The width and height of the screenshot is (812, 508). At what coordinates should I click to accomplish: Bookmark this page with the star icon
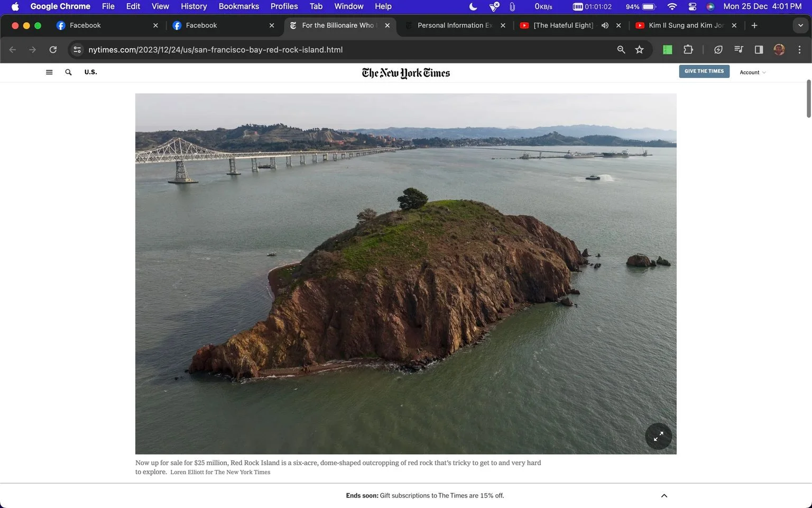640,50
